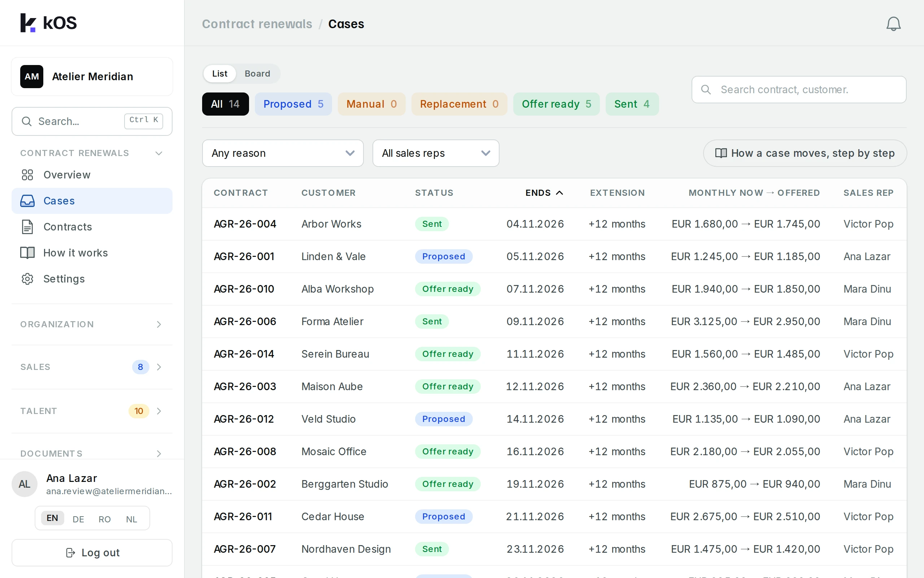Switch language to DE
924x578 pixels.
pos(78,519)
